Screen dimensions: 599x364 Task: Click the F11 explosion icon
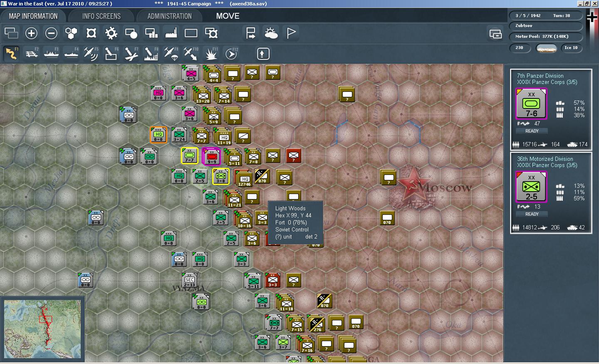click(211, 54)
